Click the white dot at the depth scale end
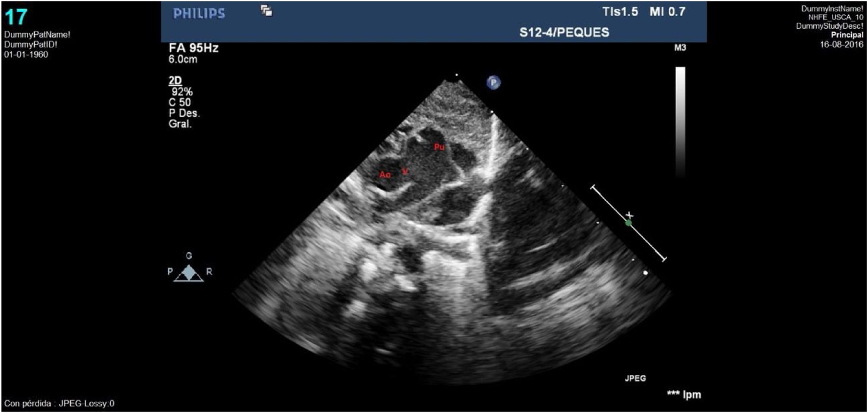The height and width of the screenshot is (413, 868). [645, 273]
